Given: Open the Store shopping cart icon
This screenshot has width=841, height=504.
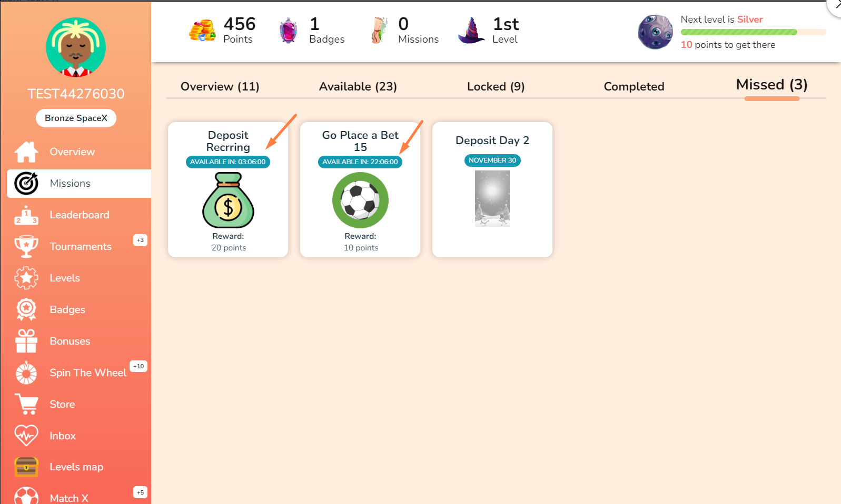Looking at the screenshot, I should click(x=26, y=404).
